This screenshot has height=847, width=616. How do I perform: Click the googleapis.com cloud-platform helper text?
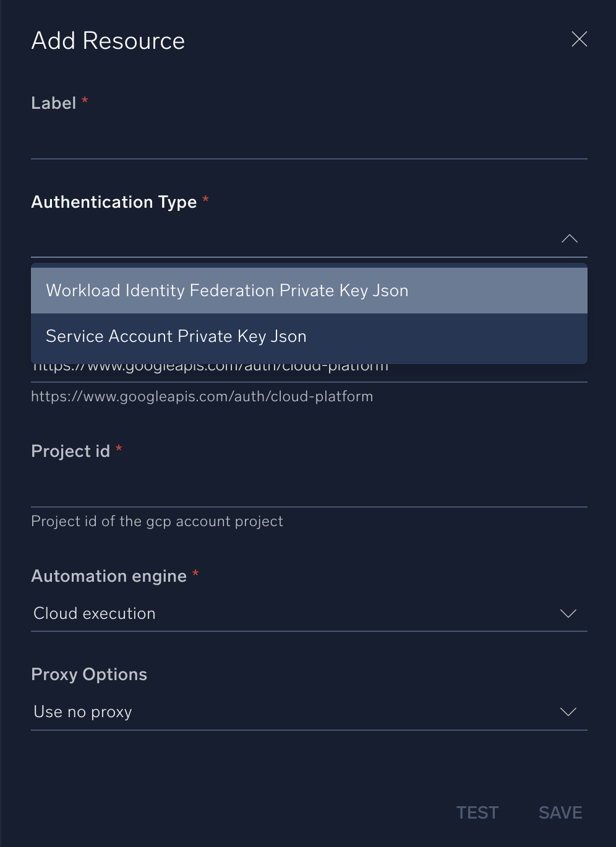point(202,396)
